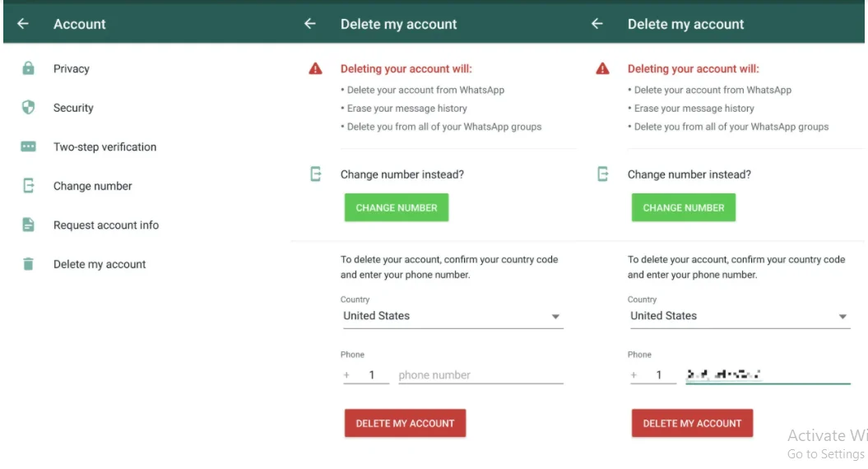The height and width of the screenshot is (469, 868).
Task: Click CHANGE NUMBER button on middle screen
Action: (397, 207)
